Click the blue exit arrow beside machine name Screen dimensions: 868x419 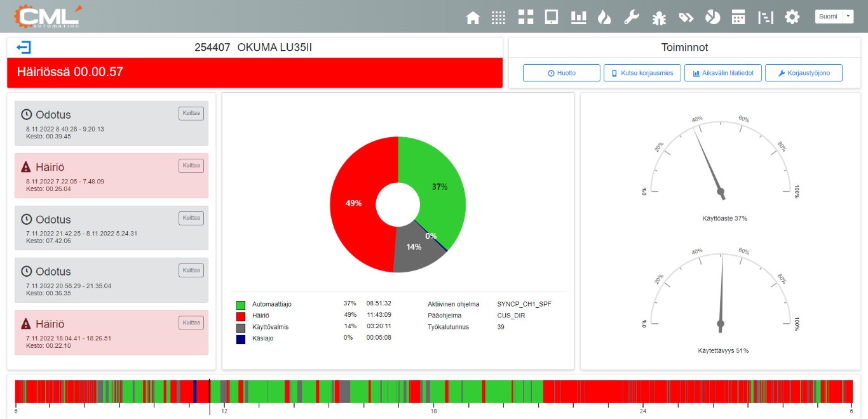point(24,48)
